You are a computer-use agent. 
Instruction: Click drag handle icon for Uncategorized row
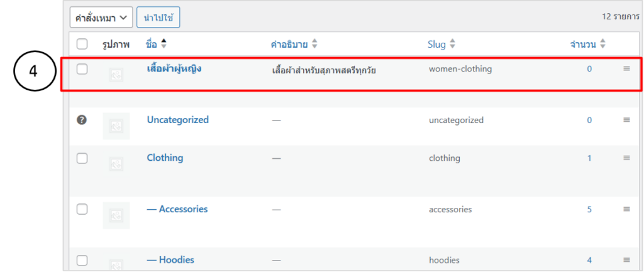point(626,120)
